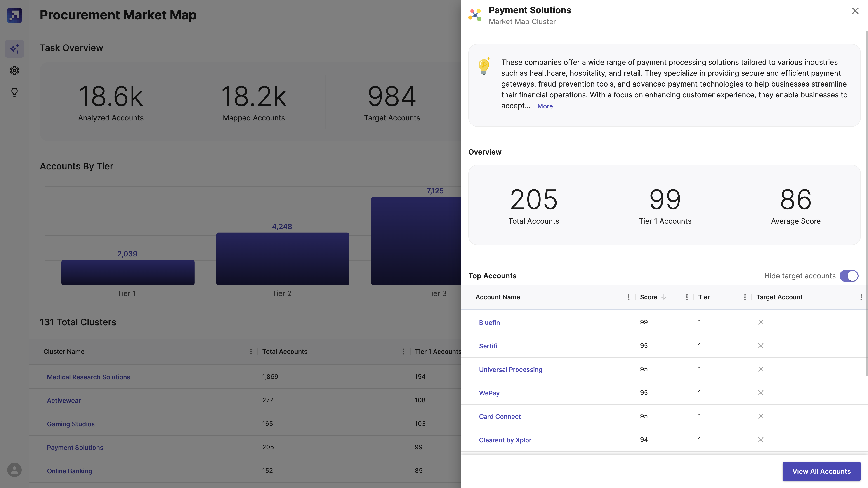Toggle Hide target accounts switch
Viewport: 868px width, 488px height.
coord(849,276)
